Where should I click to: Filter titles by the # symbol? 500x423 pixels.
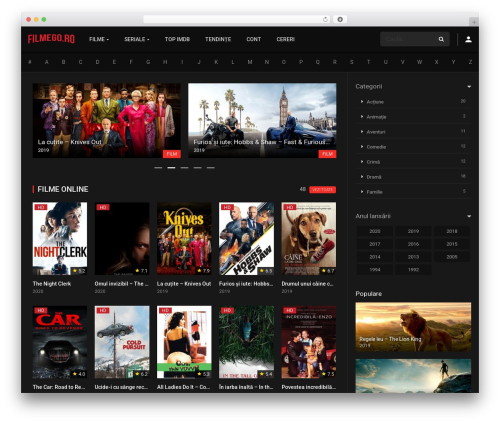[30, 62]
